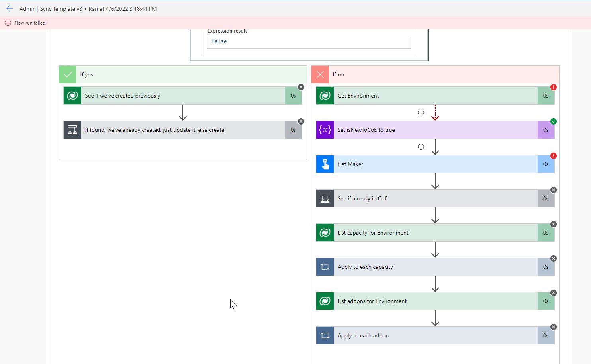Click the condition icon on If found step

pyautogui.click(x=72, y=130)
